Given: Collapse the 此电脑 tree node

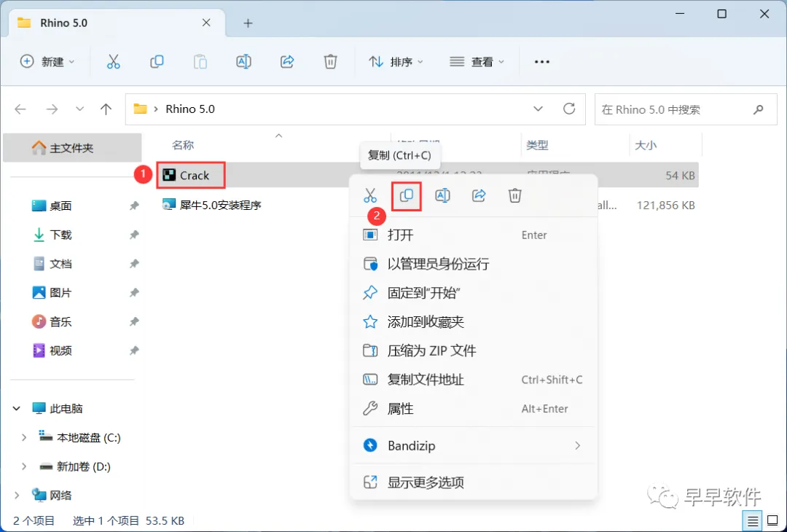Looking at the screenshot, I should tap(17, 409).
